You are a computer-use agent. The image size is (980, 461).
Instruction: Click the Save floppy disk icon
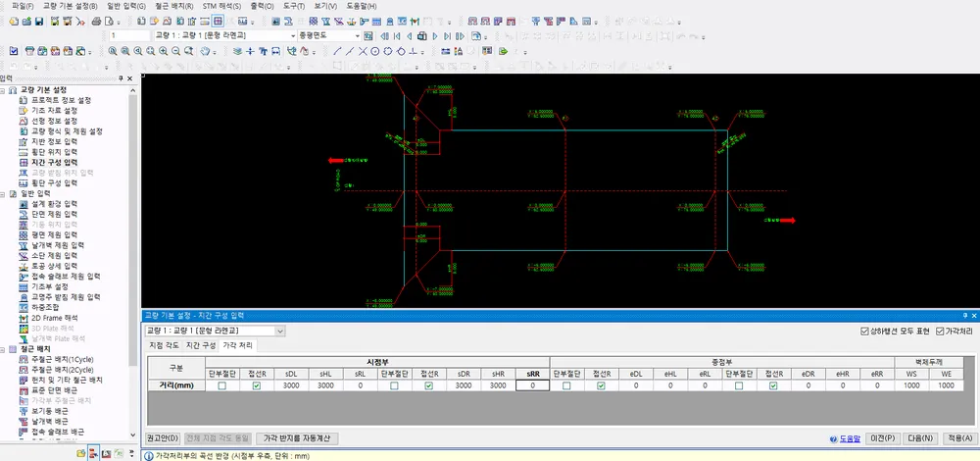click(39, 21)
